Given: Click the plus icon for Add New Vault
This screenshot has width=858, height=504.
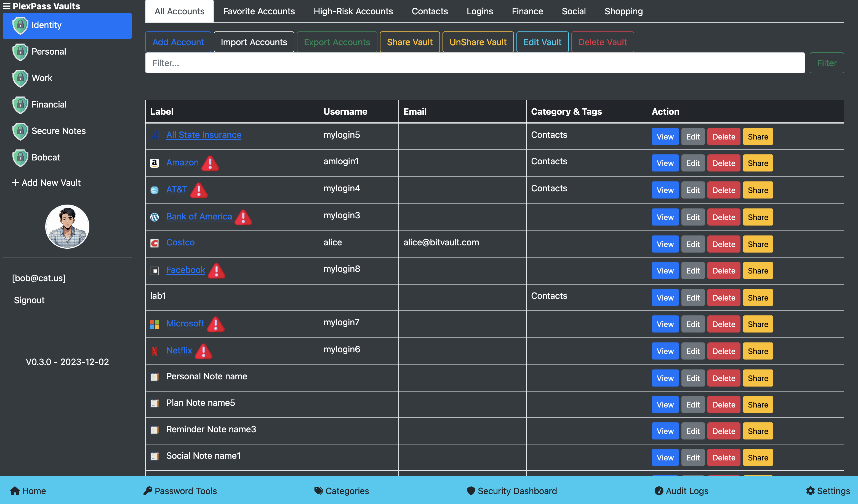Looking at the screenshot, I should pyautogui.click(x=15, y=183).
